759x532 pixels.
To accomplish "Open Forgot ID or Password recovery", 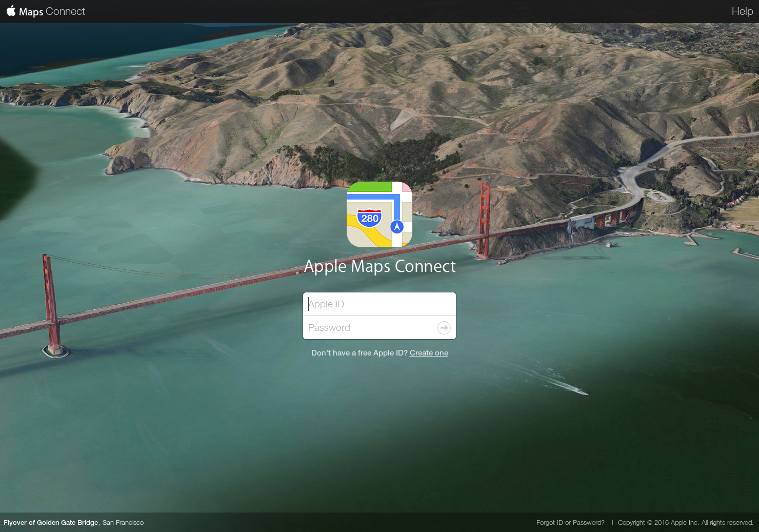I will pyautogui.click(x=570, y=522).
